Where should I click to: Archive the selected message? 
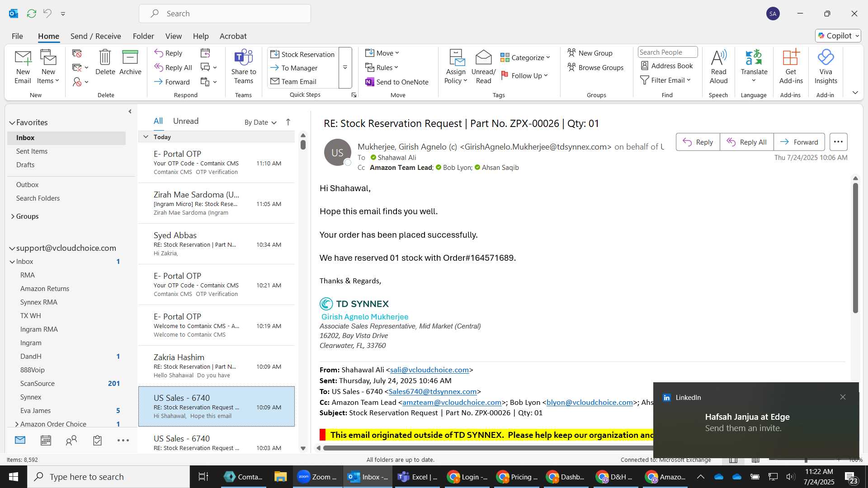130,62
